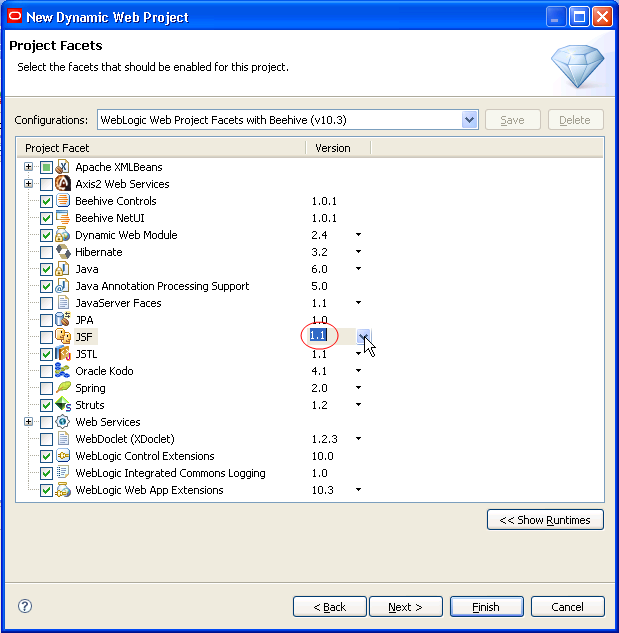
Task: Click the Show Runtimes button
Action: (545, 520)
